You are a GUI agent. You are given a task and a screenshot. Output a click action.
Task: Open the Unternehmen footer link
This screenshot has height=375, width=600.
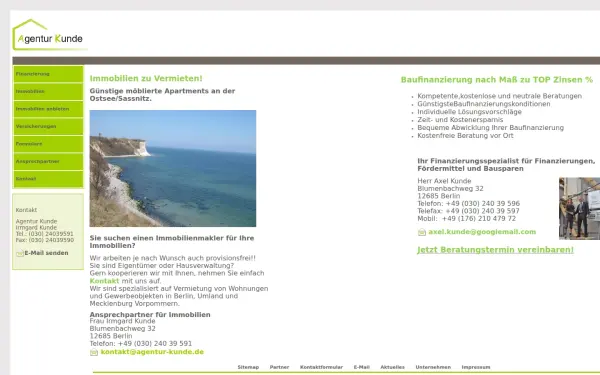coord(433,367)
